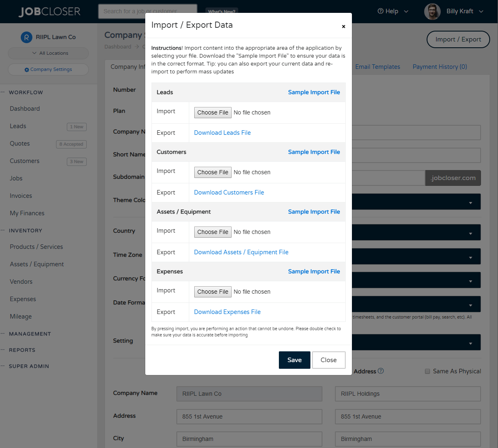
Task: Expand the Time Zone dropdown arrow
Action: coord(470,258)
